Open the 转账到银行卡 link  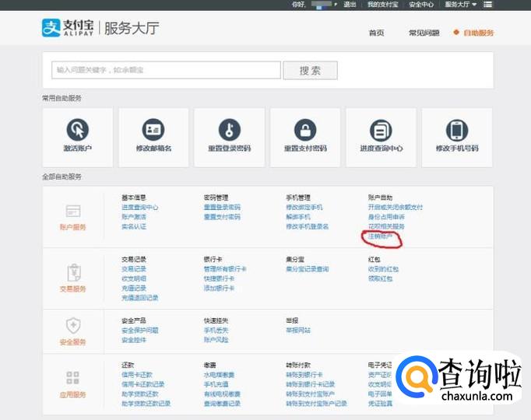click(304, 375)
